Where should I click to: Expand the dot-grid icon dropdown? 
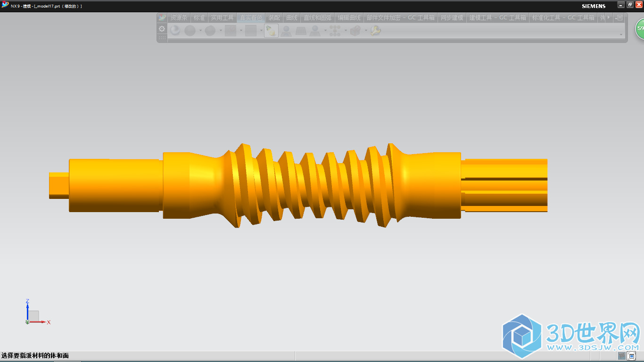[346, 31]
